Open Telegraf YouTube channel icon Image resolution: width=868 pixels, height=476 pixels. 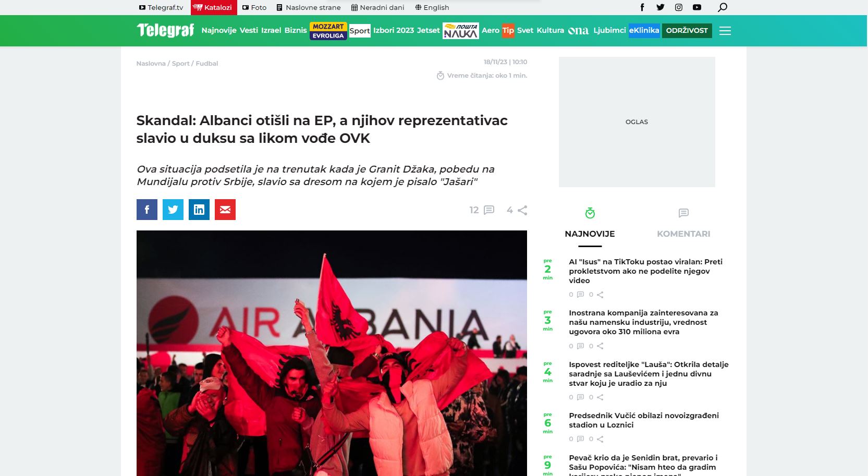tap(697, 7)
